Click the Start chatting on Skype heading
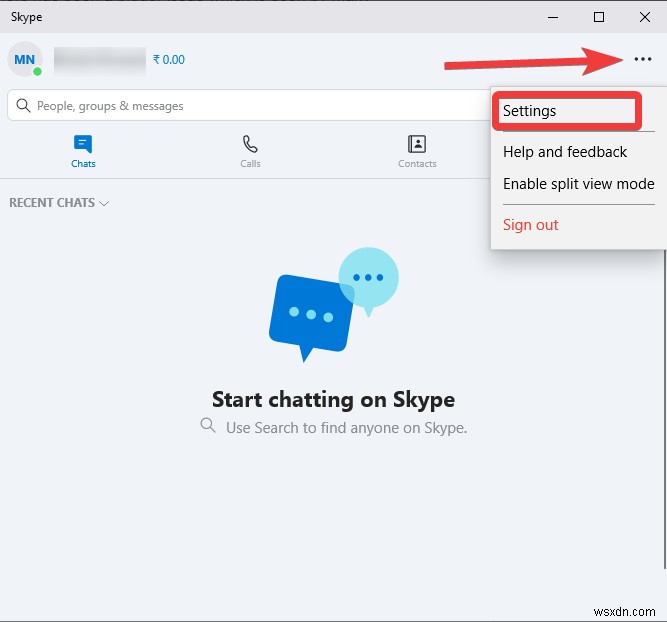Screen dimensions: 667x622 tap(334, 399)
